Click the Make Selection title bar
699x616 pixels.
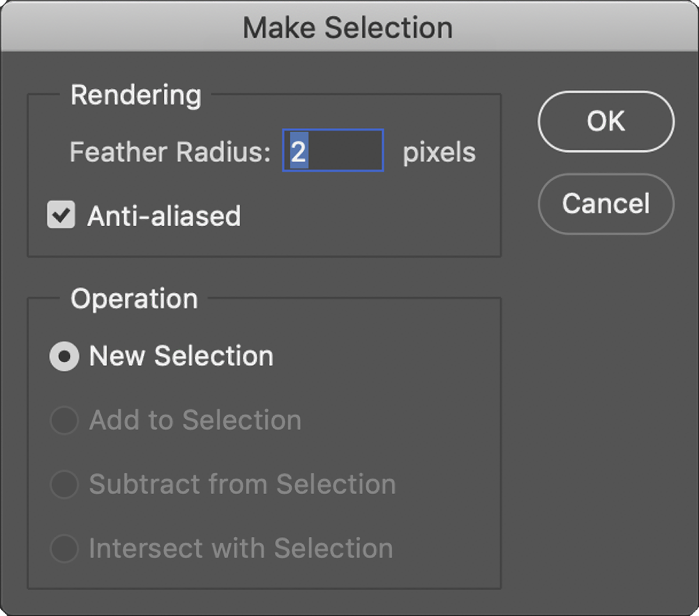[x=348, y=27]
